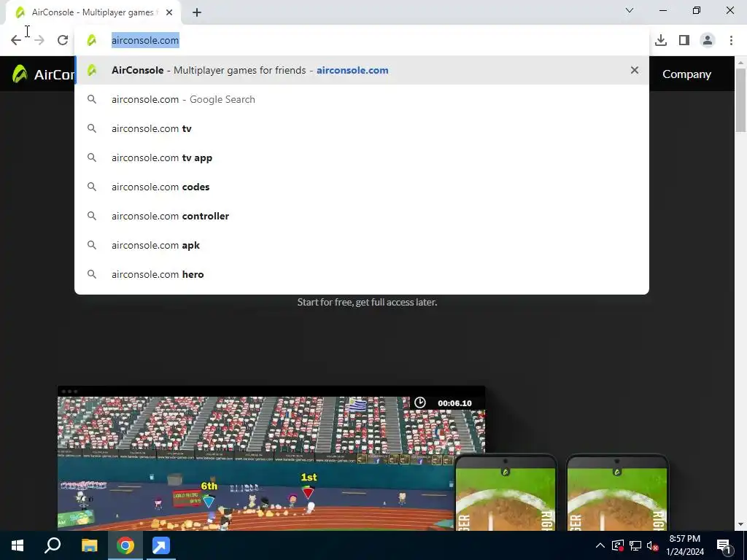Open the taskbar clock and date
The width and height of the screenshot is (747, 560).
[x=684, y=545]
